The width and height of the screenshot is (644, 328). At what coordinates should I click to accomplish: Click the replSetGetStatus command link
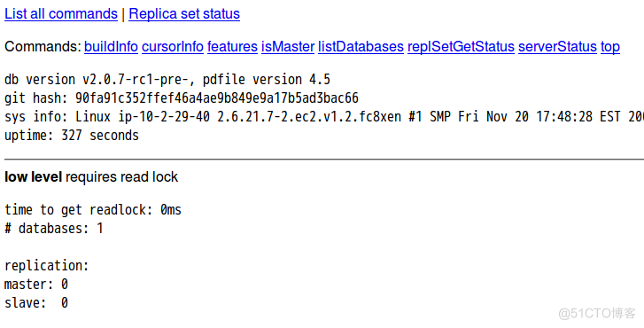tap(461, 47)
